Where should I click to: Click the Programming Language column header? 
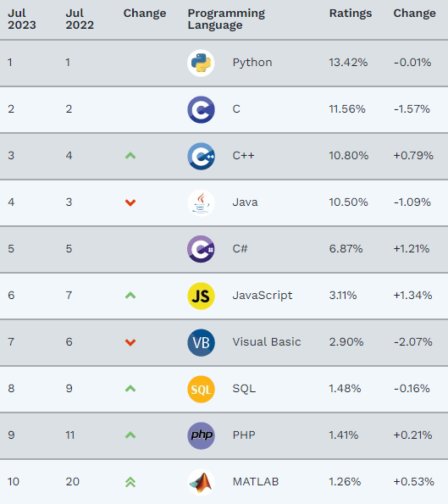tap(226, 19)
